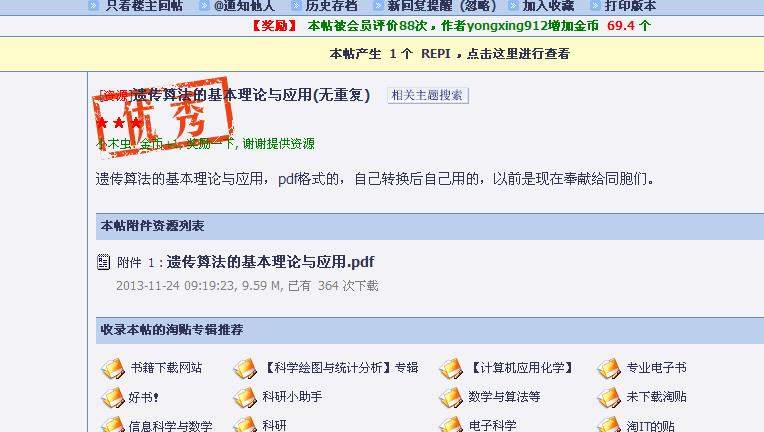Click the folder icon beside 科研小助手
This screenshot has width=764, height=432.
(x=245, y=398)
